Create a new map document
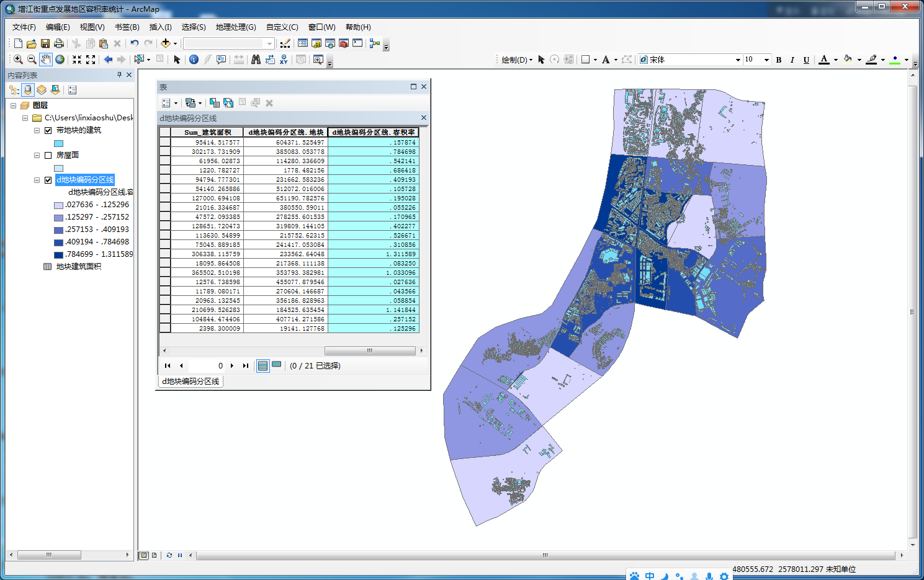 pos(18,43)
